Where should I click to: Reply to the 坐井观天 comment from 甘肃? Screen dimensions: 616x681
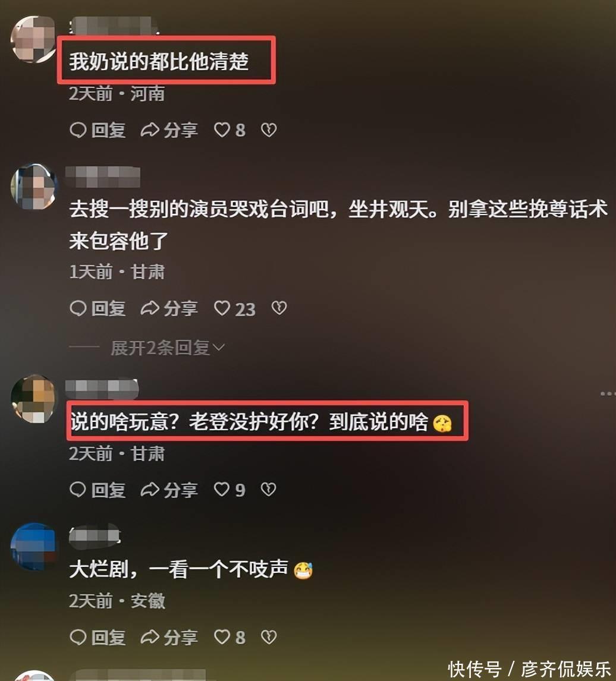pos(98,309)
